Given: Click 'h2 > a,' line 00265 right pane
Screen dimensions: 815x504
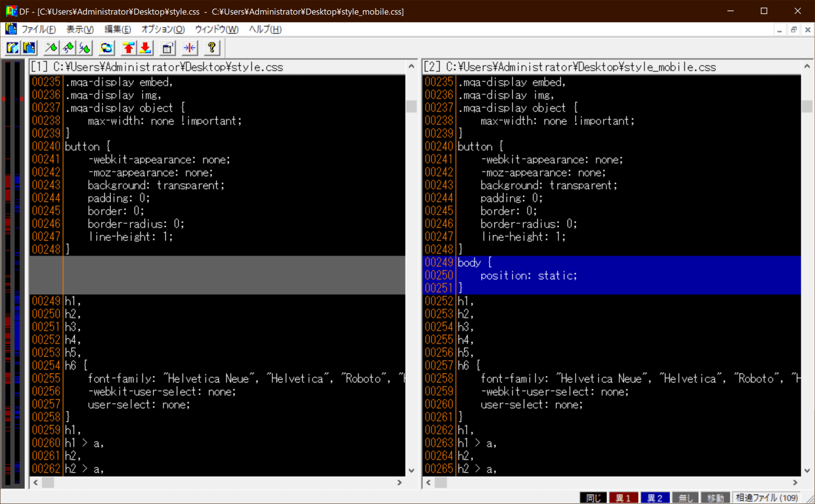Looking at the screenshot, I should [x=477, y=469].
